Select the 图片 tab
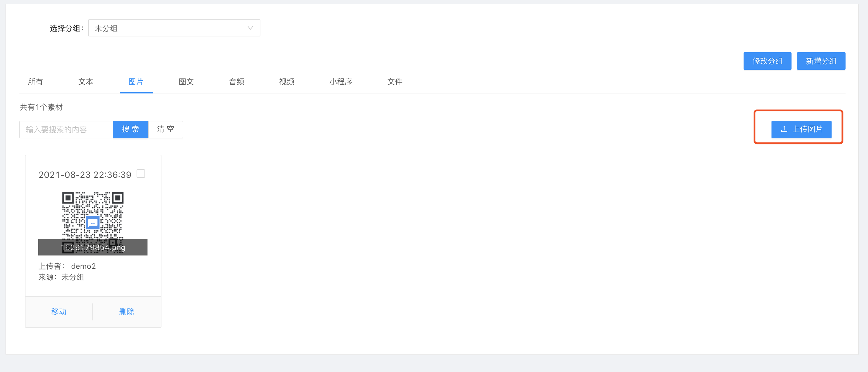868x372 pixels. [136, 82]
